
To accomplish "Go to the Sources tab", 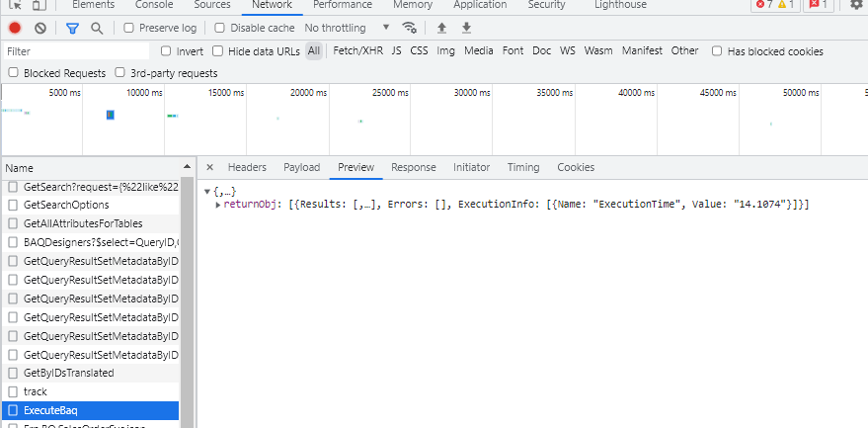I will pyautogui.click(x=212, y=4).
